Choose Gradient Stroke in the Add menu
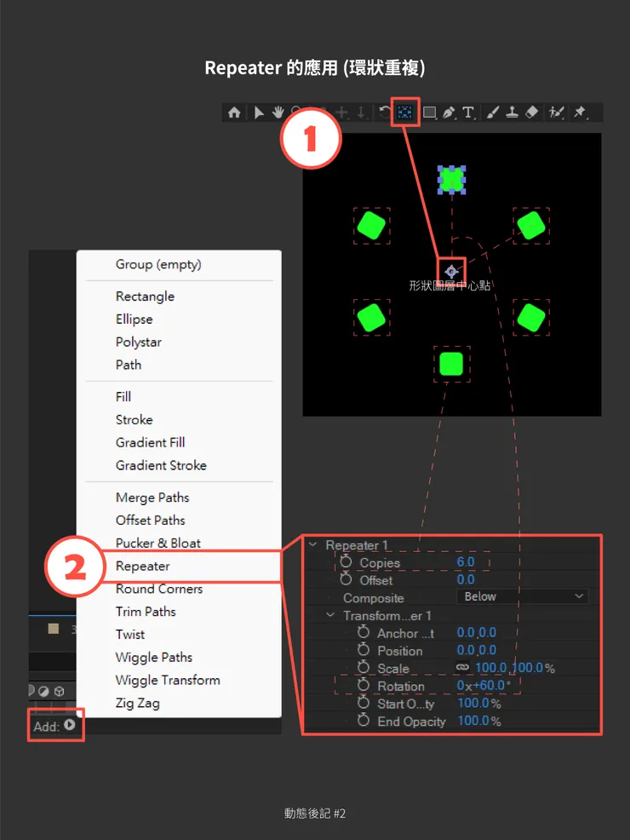Screen dimensions: 630x840 tap(161, 465)
